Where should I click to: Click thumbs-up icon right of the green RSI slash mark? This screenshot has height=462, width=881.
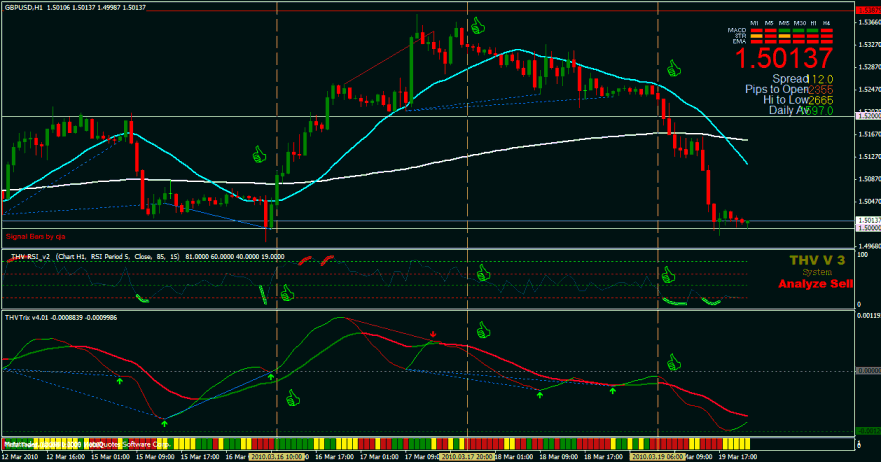[x=289, y=292]
